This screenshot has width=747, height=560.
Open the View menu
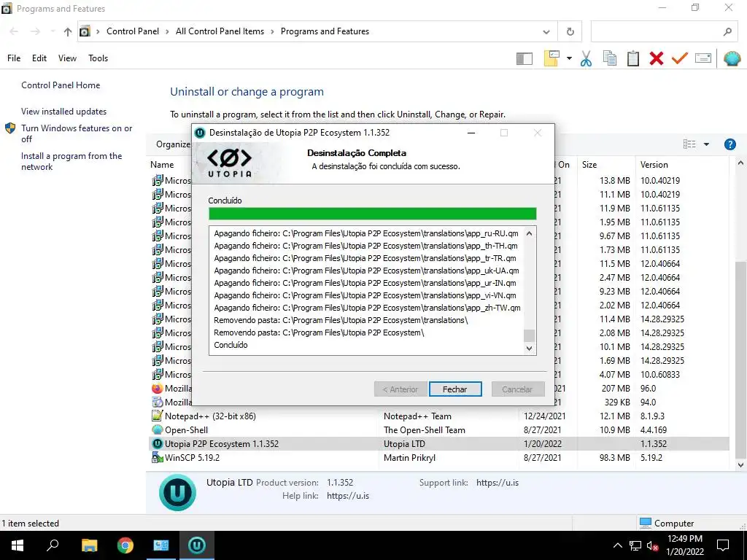(x=67, y=58)
